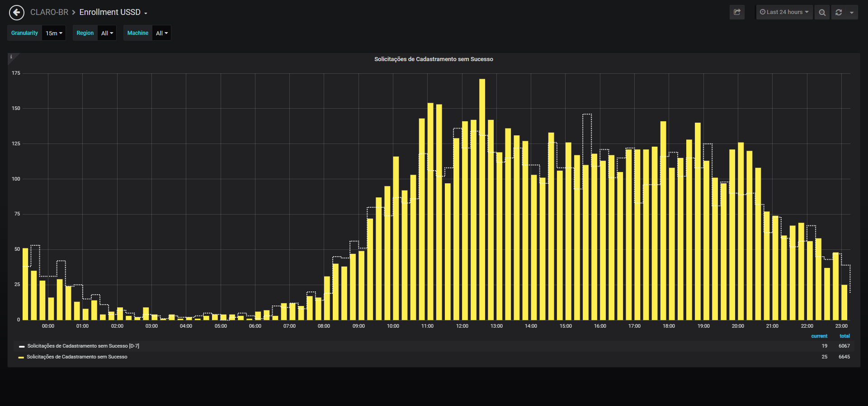Click the 06:00 label on the time axis
Image resolution: width=868 pixels, height=406 pixels.
pos(255,326)
